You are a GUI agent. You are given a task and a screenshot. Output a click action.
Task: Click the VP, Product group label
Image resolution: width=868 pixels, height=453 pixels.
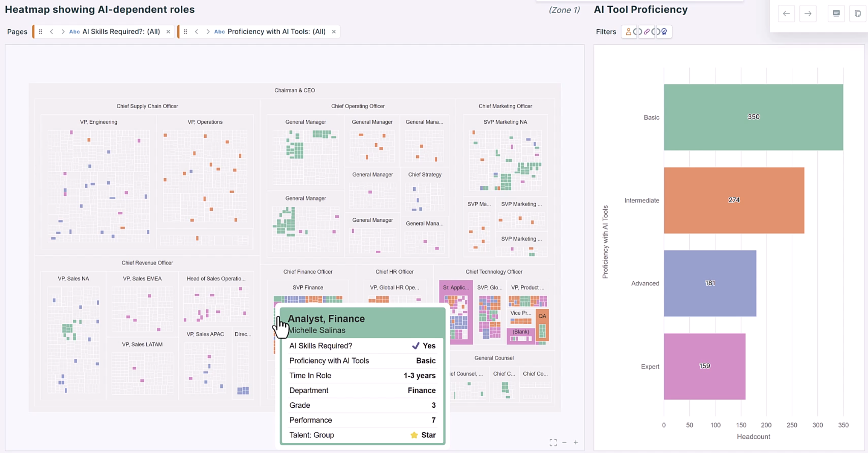[527, 288]
